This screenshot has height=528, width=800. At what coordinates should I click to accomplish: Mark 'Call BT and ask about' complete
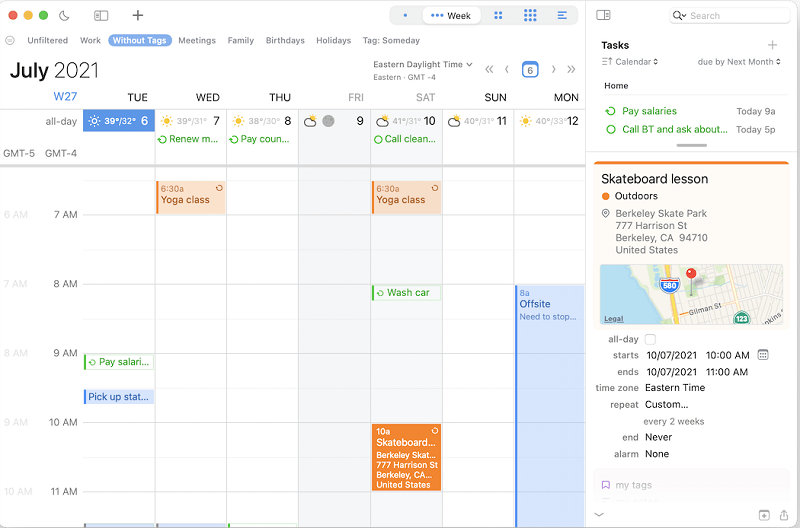[x=610, y=129]
